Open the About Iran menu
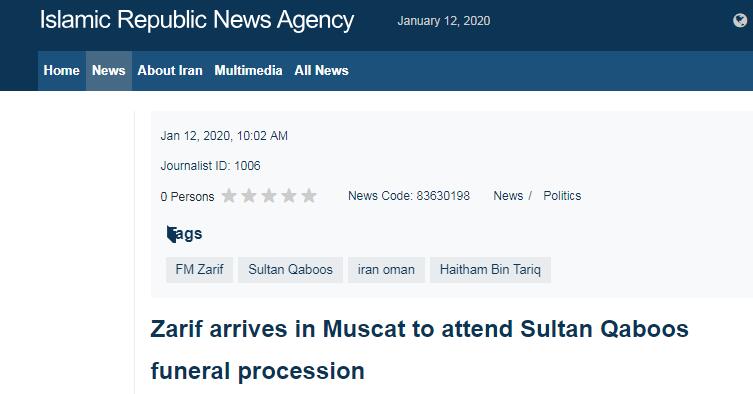Viewport: 753px width, 394px height. click(170, 71)
